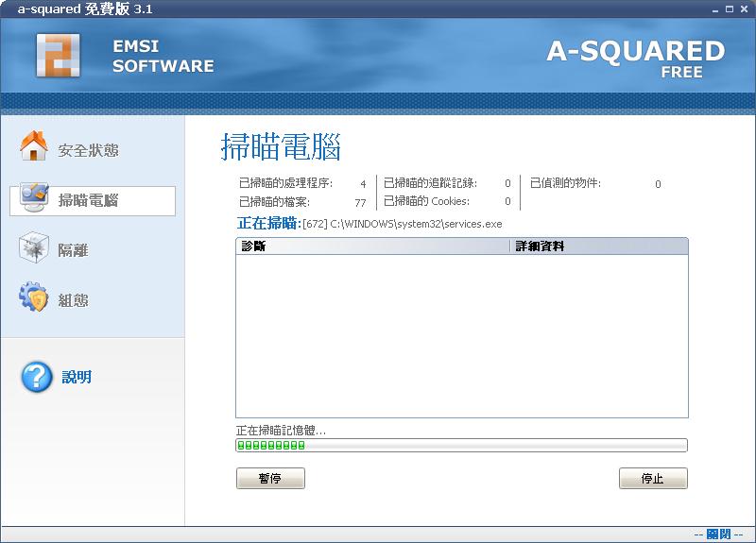Screen dimensions: 756x543
Task: Click the 關閉 link at the bottom
Action: 718,534
